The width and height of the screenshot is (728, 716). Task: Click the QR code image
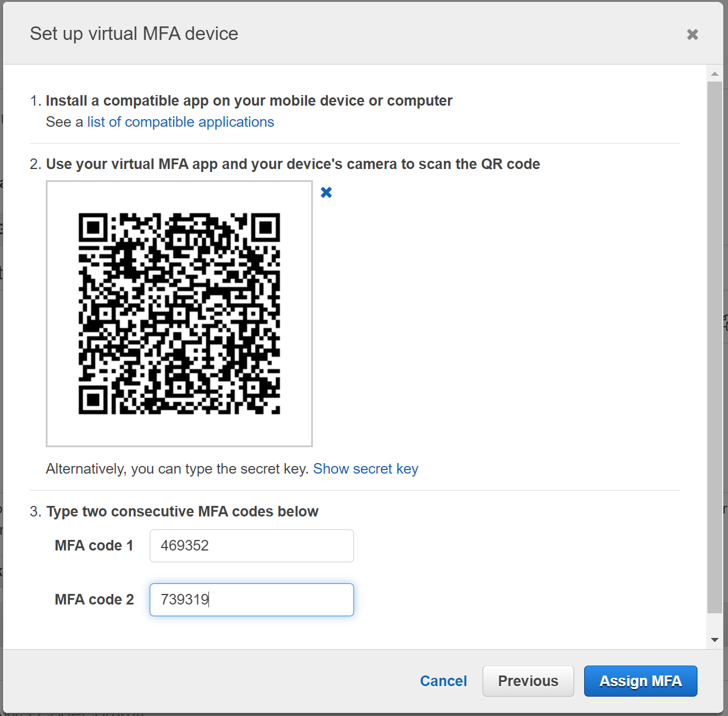[x=179, y=313]
